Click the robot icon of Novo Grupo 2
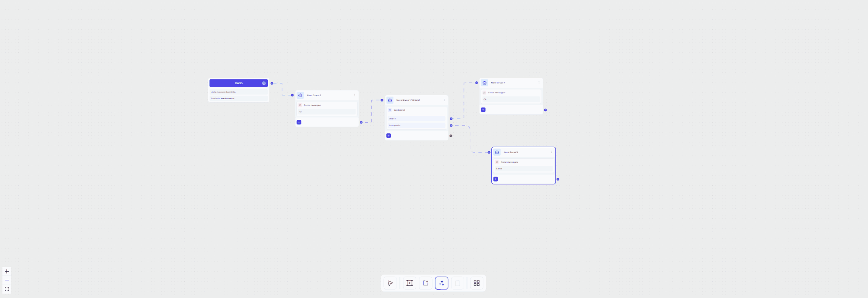 300,95
